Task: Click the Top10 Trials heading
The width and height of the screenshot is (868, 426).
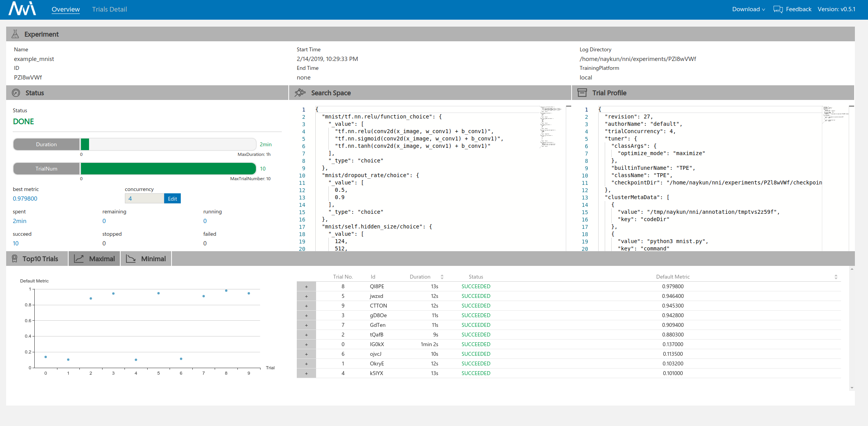Action: tap(40, 259)
